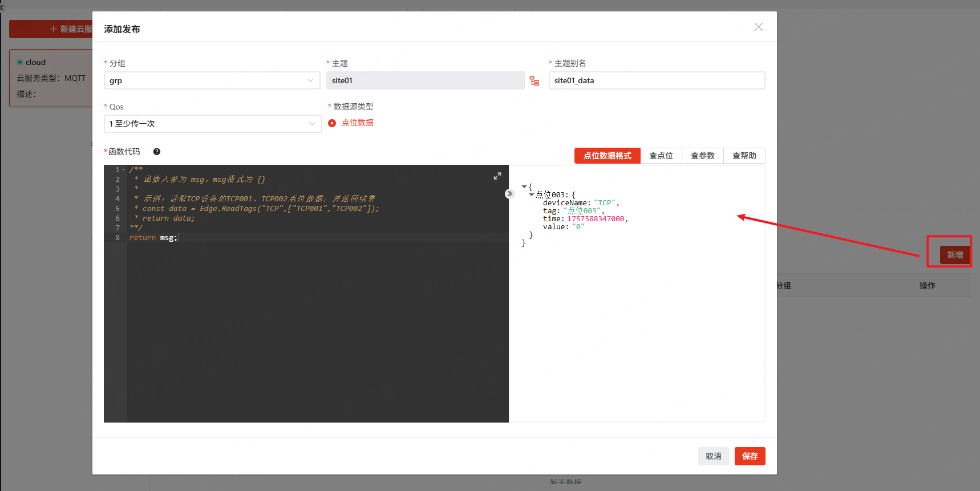Switch to the 点位数据格式 tab

(x=607, y=156)
